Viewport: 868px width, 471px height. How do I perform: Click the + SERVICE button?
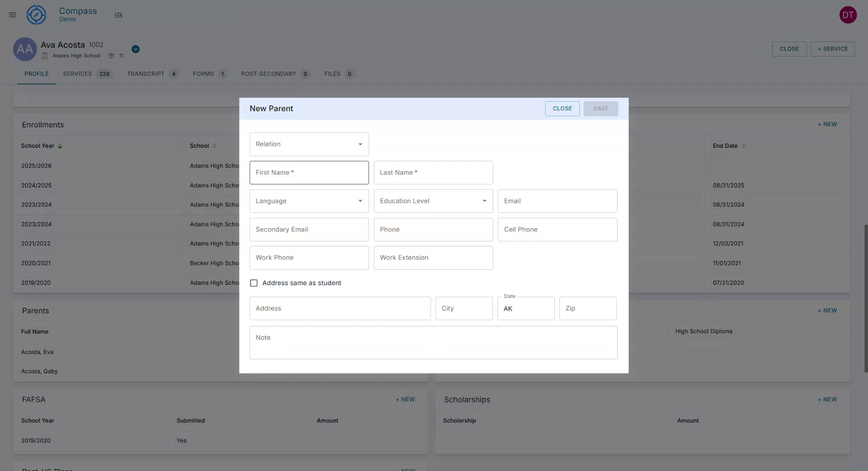click(832, 49)
